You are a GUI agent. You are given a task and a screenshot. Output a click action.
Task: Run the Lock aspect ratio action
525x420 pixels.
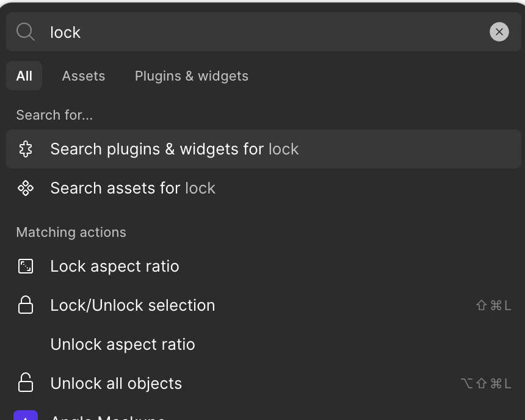click(264, 266)
